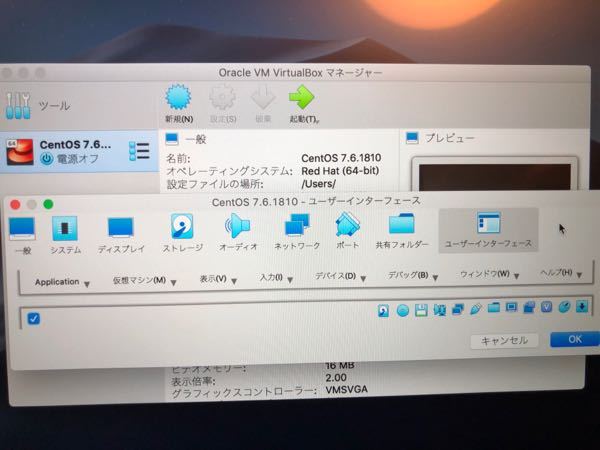The width and height of the screenshot is (600, 450).
Task: Click the 設定(S) gear icon in manager toolbar
Action: [x=222, y=97]
